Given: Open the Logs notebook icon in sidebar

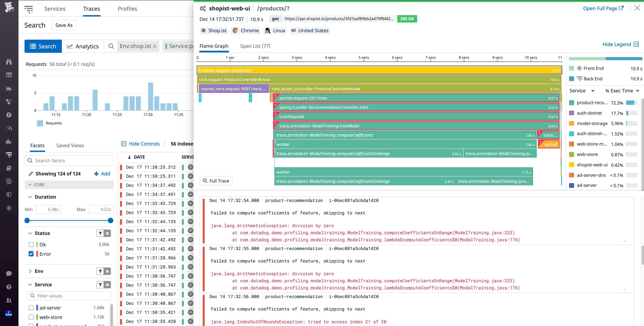Looking at the screenshot, I should (9, 168).
